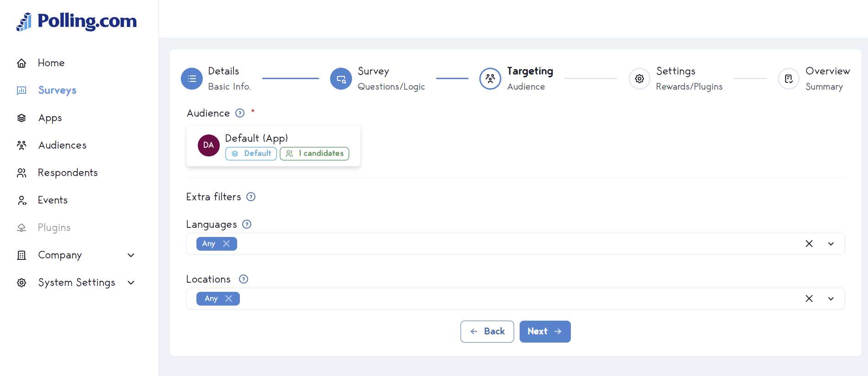Click the Default app badge
Viewport: 868px width, 376px height.
pos(251,154)
